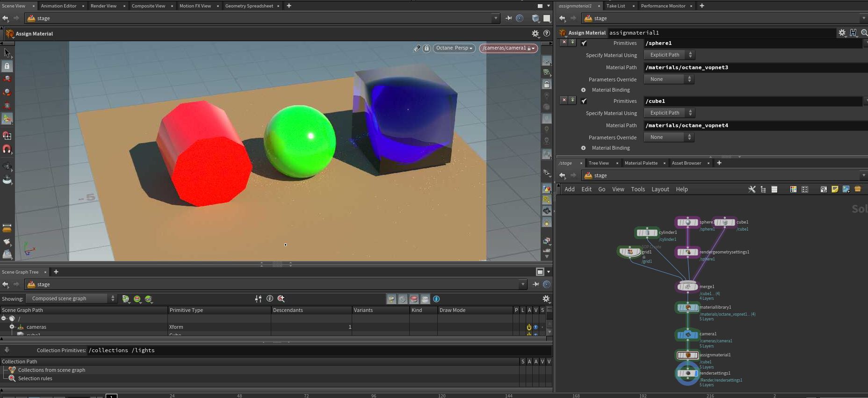The image size is (868, 398).
Task: Click the Material Path field with octane_vopnet3
Action: 756,67
